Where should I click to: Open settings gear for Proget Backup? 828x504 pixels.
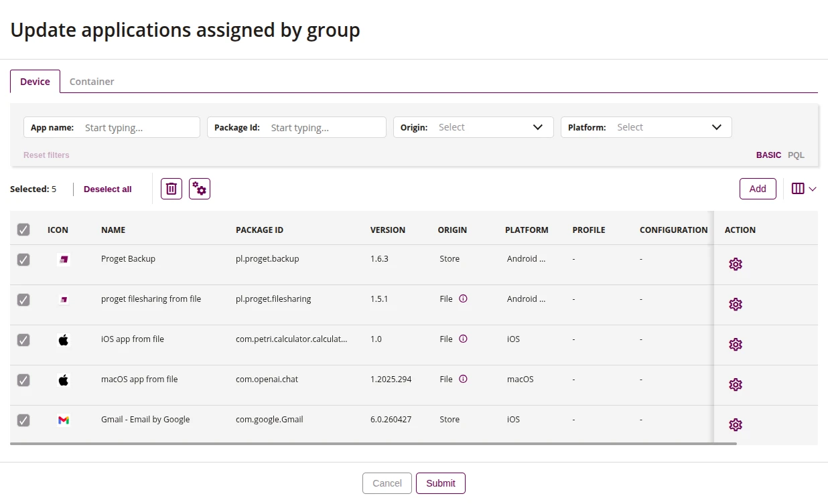[736, 264]
